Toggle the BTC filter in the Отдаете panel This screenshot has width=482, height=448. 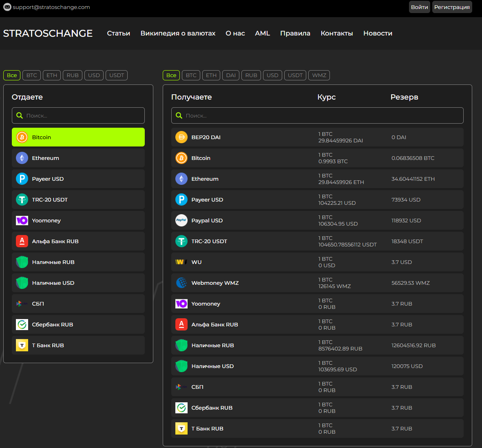click(x=31, y=75)
